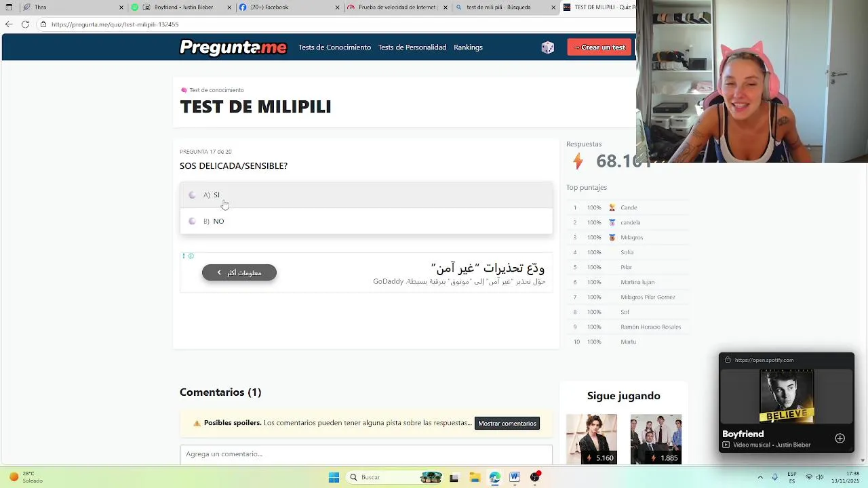868x488 pixels.
Task: Click Sofia in the top scores list
Action: click(x=627, y=252)
